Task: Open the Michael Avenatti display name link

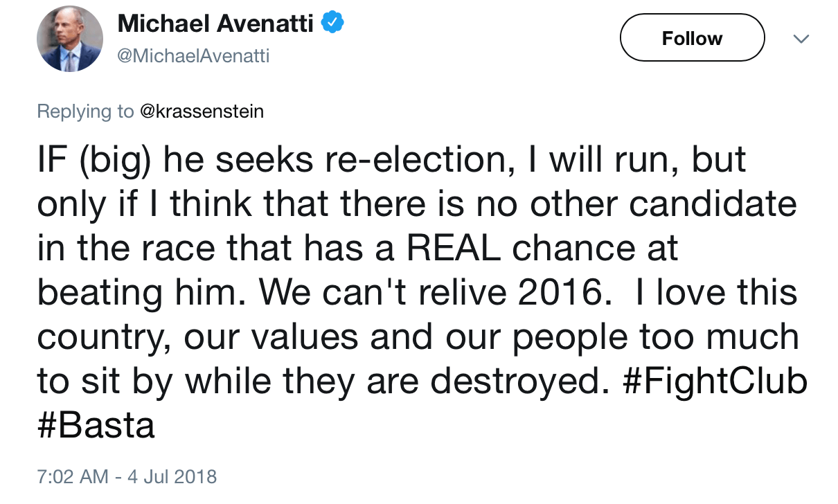Action: [215, 24]
